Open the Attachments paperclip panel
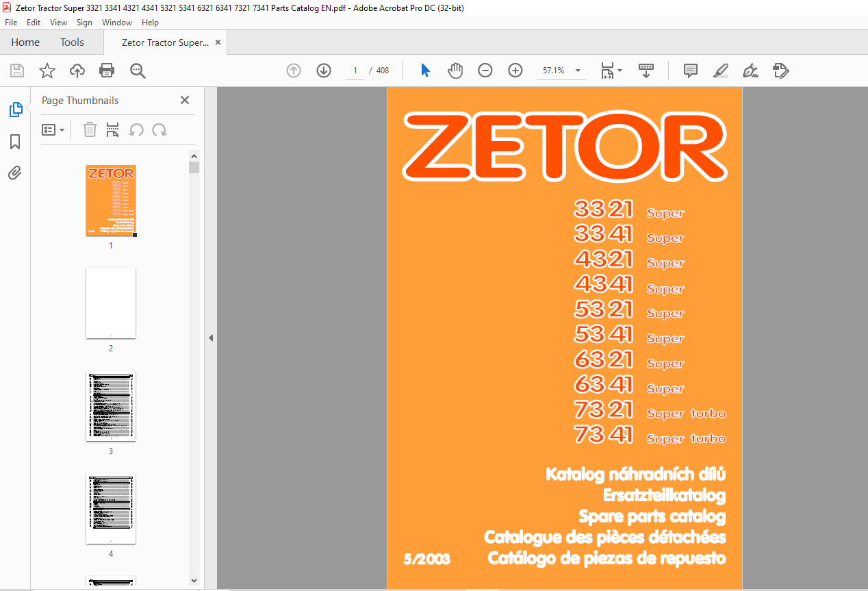This screenshot has height=591, width=868. (15, 173)
